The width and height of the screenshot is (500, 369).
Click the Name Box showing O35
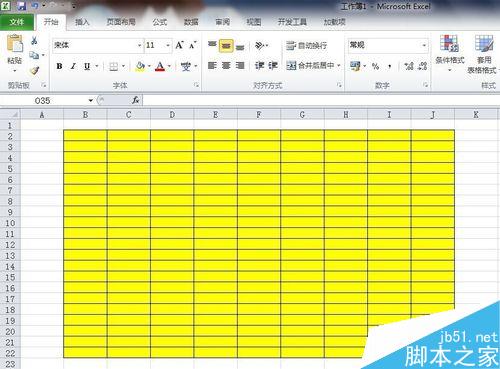(43, 100)
